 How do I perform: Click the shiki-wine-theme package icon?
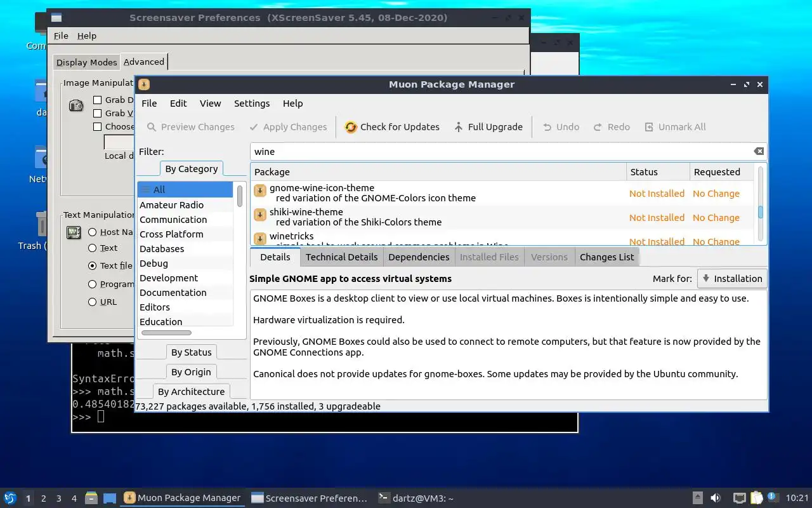point(259,215)
